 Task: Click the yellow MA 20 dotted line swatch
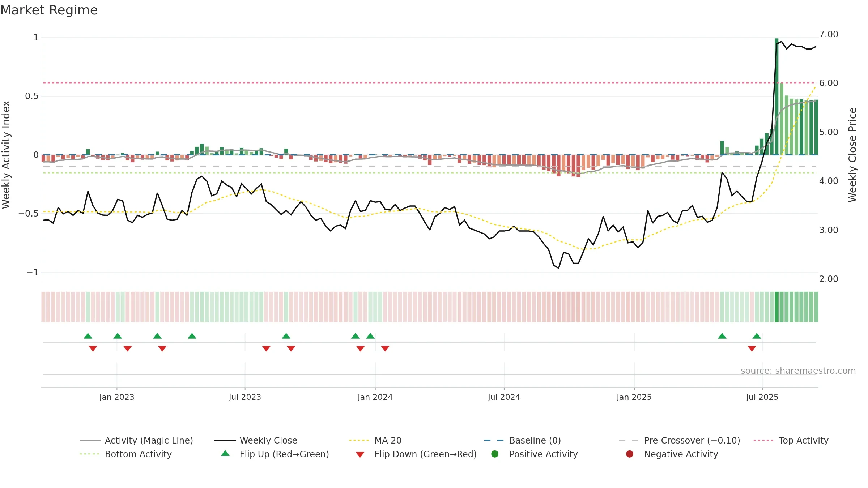[359, 440]
